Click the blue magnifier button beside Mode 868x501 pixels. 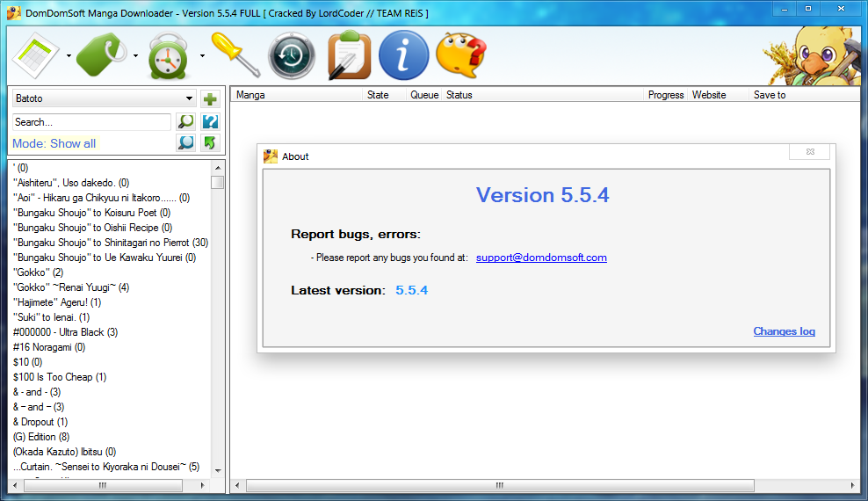(186, 142)
